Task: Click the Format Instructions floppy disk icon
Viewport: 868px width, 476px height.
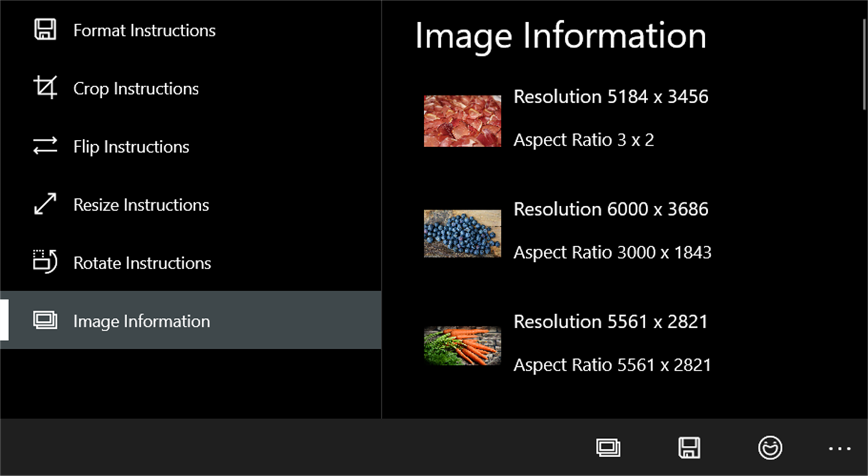Action: (x=45, y=30)
